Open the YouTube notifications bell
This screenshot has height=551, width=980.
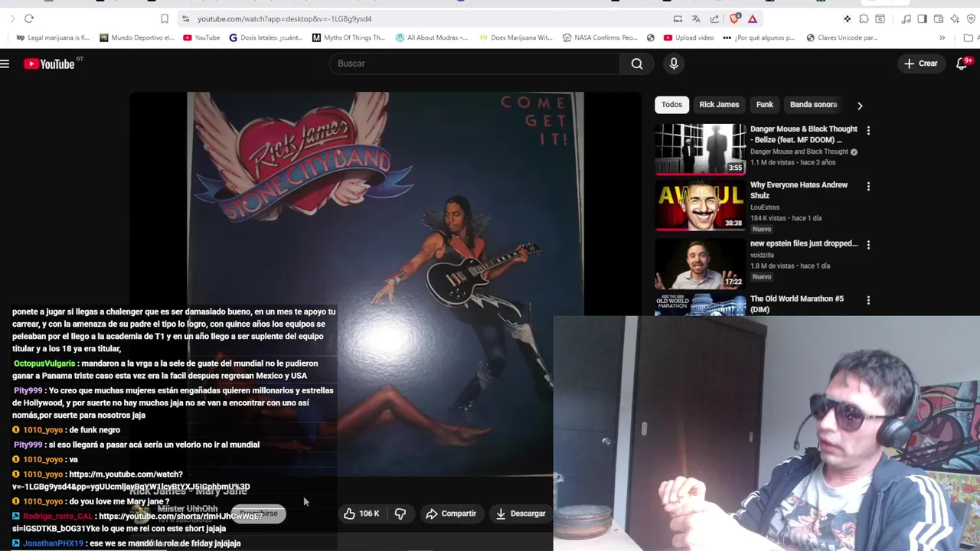click(x=962, y=64)
